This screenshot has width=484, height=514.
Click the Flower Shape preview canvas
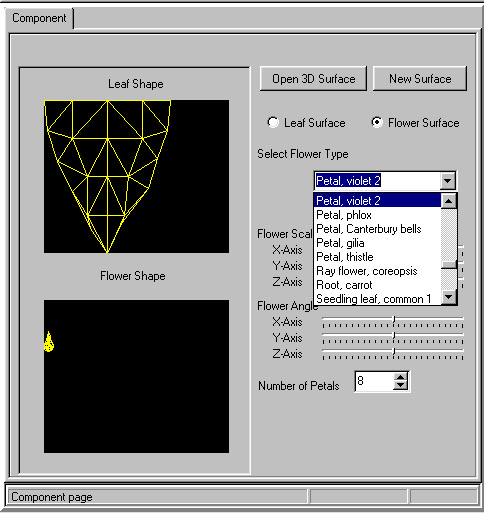(x=136, y=376)
